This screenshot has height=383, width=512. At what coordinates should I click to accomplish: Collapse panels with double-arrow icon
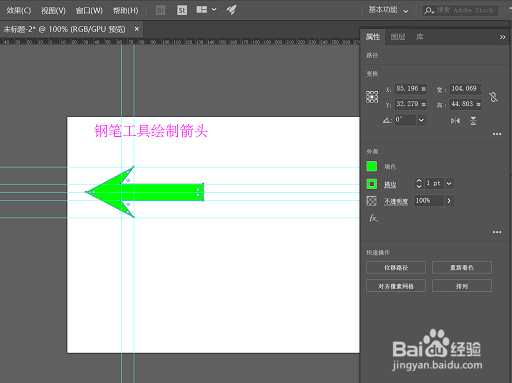(502, 37)
